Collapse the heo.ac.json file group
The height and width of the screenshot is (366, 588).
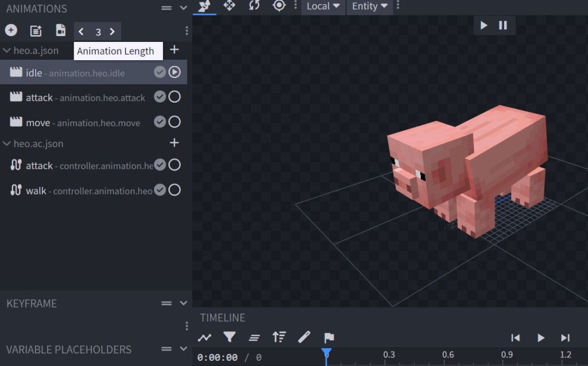click(7, 143)
